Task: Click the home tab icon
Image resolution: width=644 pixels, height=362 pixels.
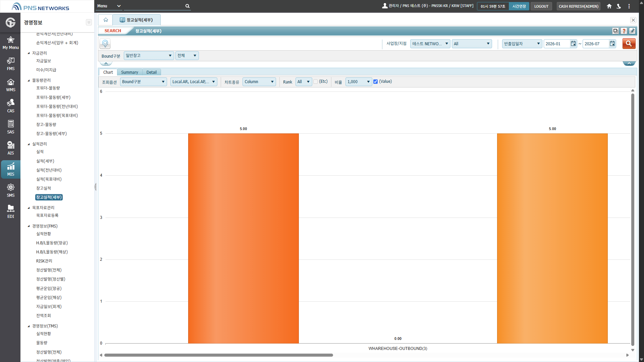Action: point(106,20)
